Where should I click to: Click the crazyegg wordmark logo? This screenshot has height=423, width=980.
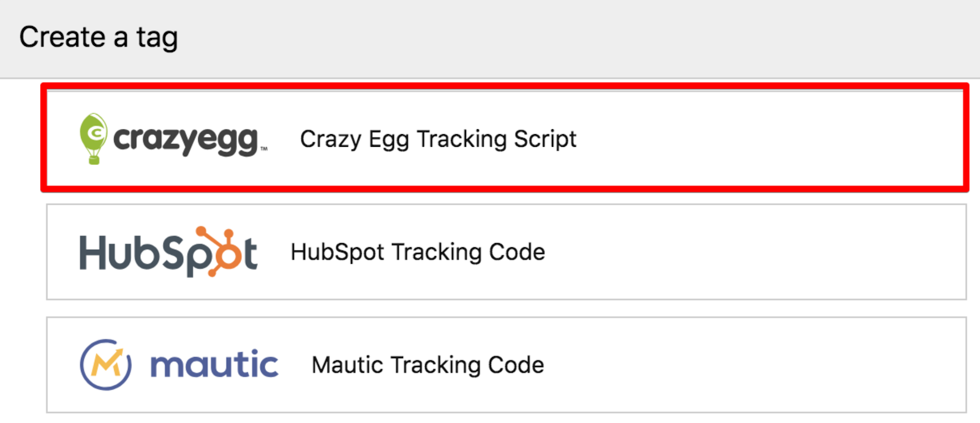[186, 140]
